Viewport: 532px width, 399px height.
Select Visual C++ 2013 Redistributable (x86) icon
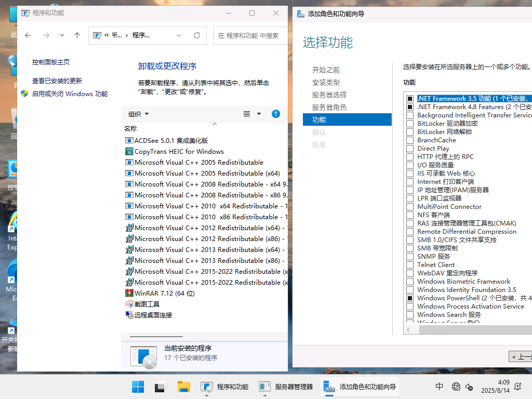129,261
